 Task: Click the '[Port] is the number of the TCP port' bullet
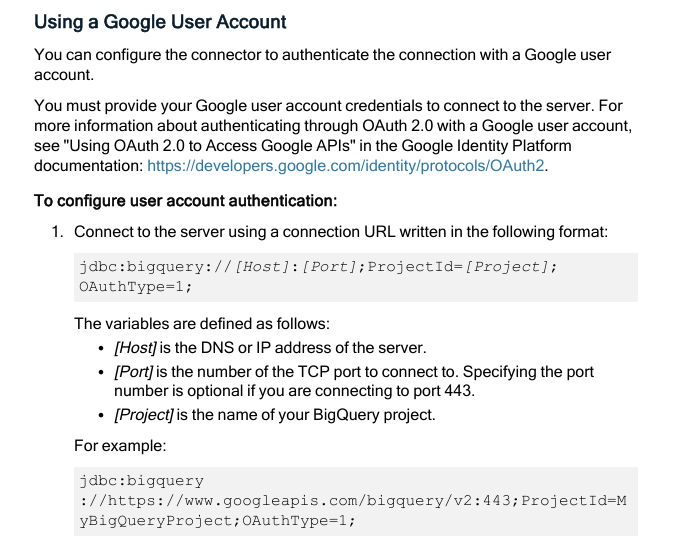click(354, 381)
